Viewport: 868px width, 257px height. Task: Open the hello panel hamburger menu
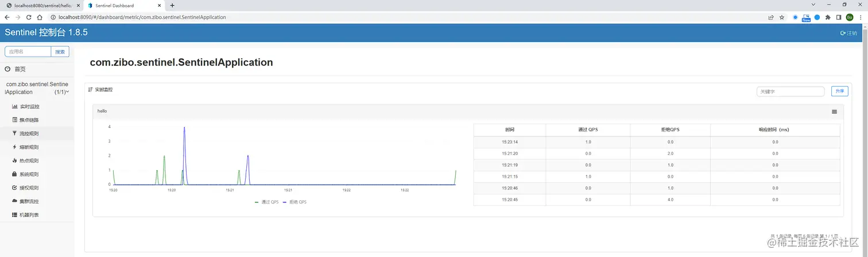point(834,112)
